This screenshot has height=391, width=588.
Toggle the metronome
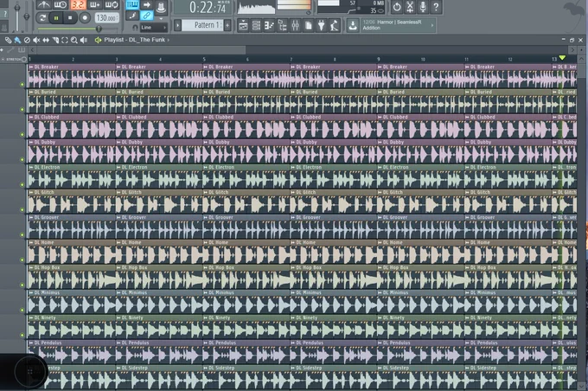44,5
